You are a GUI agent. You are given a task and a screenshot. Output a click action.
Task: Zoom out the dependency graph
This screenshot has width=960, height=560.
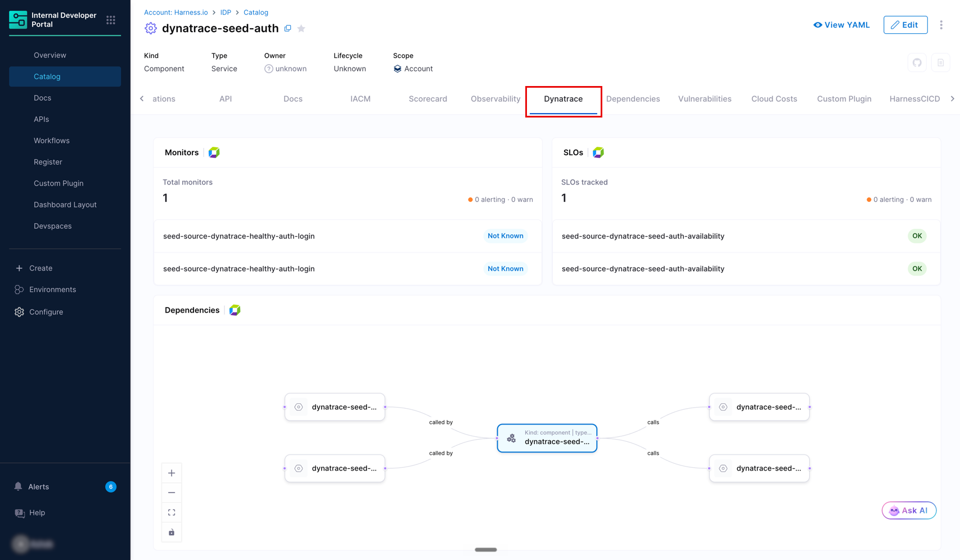click(x=172, y=493)
